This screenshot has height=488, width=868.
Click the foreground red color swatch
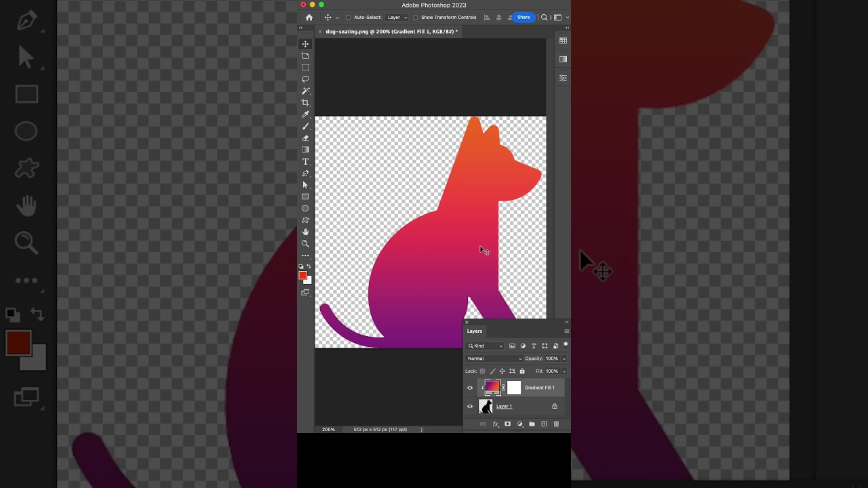(302, 275)
